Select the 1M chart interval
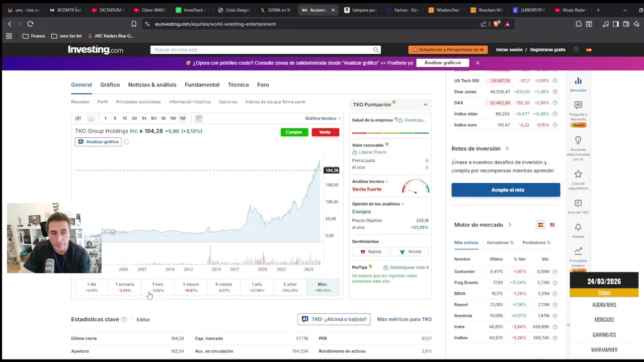This screenshot has height=362, width=644. coord(183,118)
